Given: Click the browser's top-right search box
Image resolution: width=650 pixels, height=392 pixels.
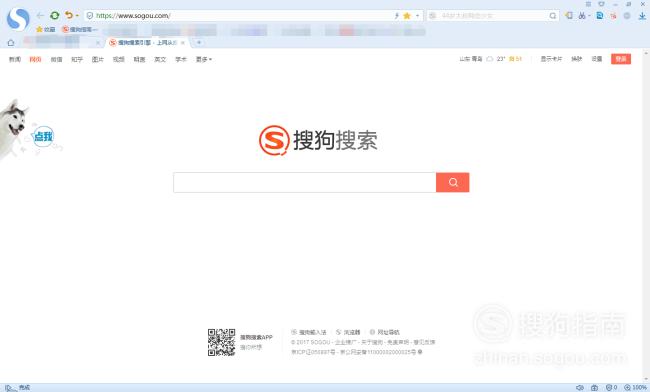Looking at the screenshot, I should [x=493, y=16].
